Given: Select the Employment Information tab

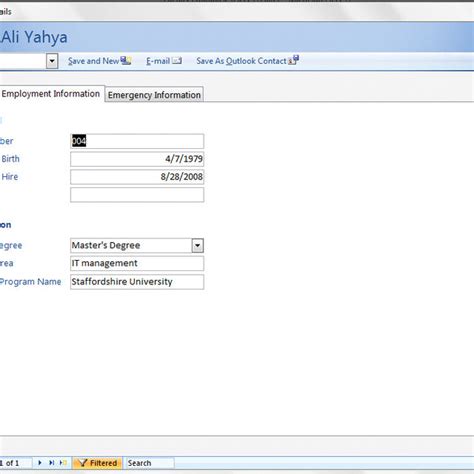Looking at the screenshot, I should coord(51,94).
